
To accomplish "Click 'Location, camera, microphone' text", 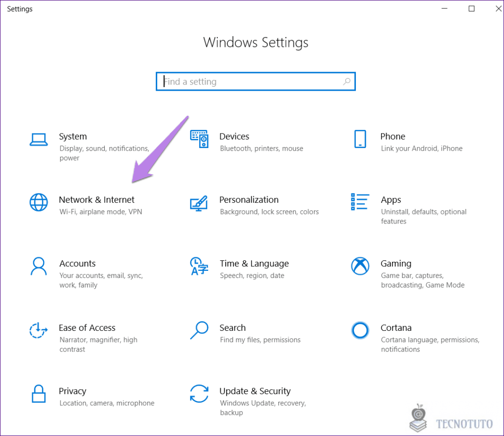I will point(107,403).
